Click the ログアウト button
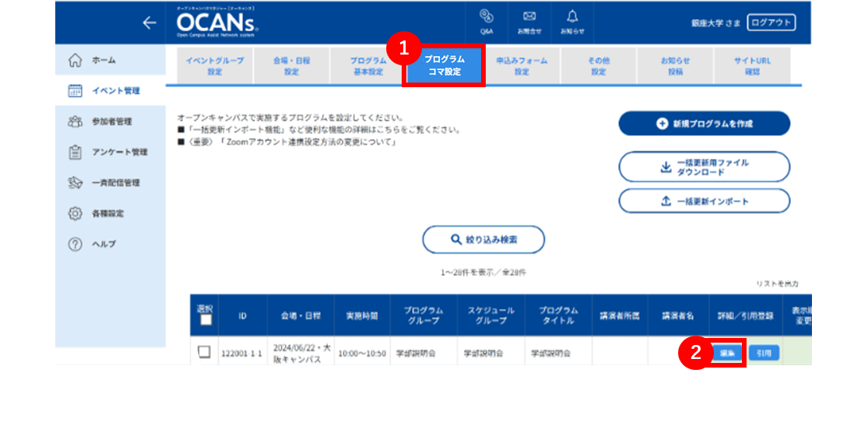Viewport: 868px width, 440px height. [771, 23]
